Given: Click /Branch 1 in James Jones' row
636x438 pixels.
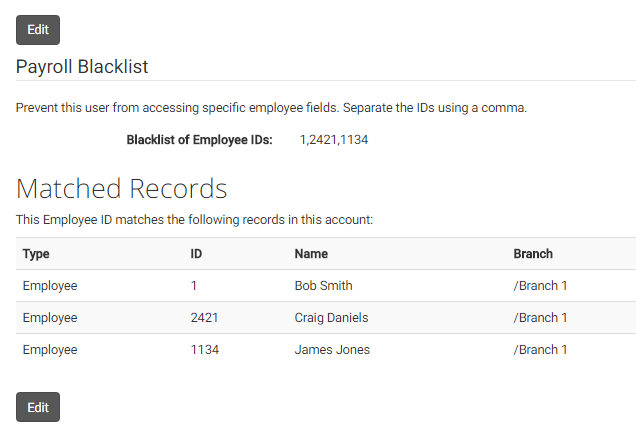Looking at the screenshot, I should (540, 350).
